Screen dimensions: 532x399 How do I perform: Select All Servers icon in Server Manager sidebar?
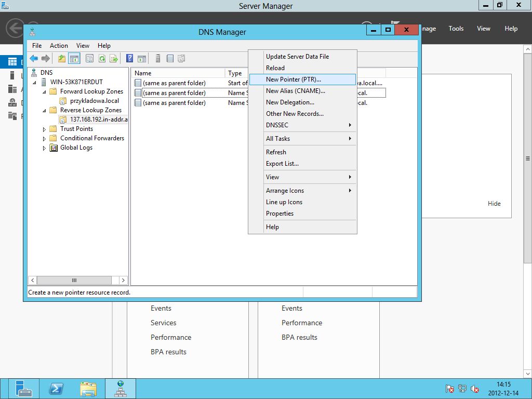pos(12,89)
